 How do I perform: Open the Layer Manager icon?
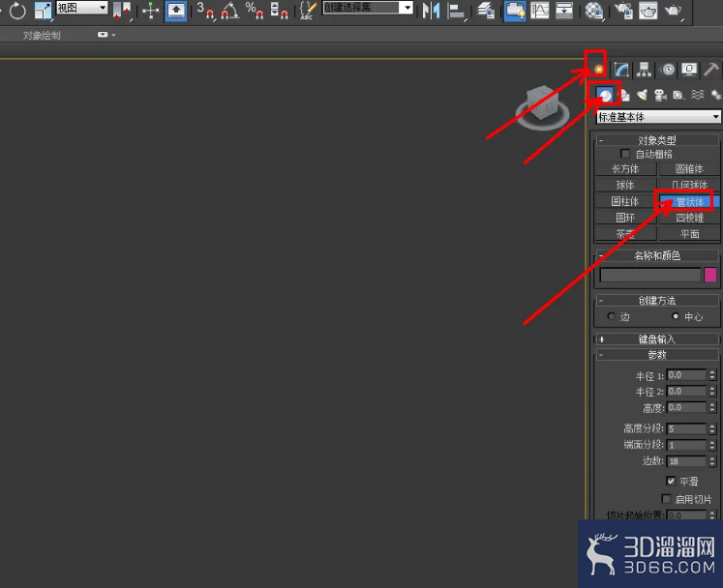pyautogui.click(x=486, y=11)
